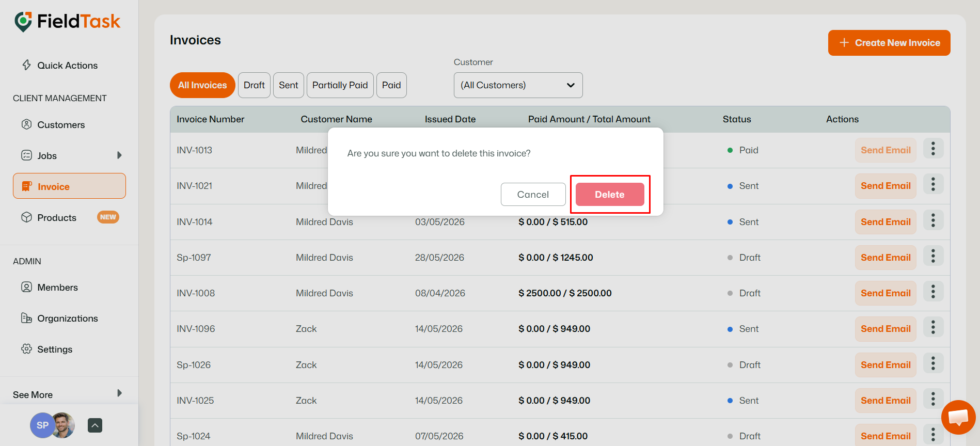Filter by Partially Paid invoices
The width and height of the screenshot is (980, 446).
tap(340, 85)
